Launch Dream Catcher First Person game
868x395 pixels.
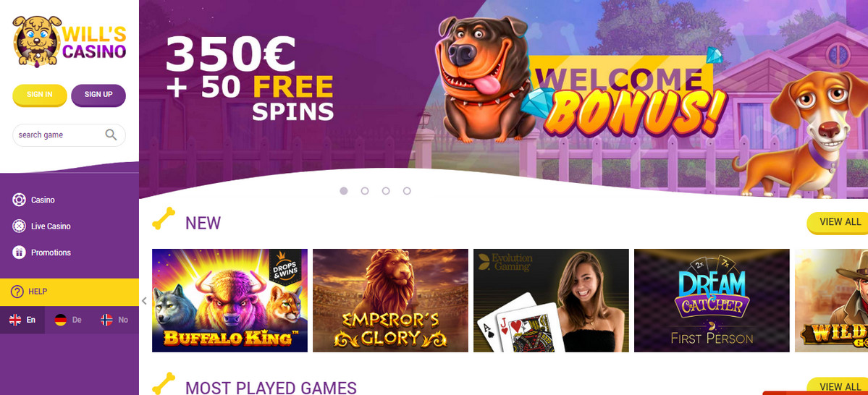(712, 300)
